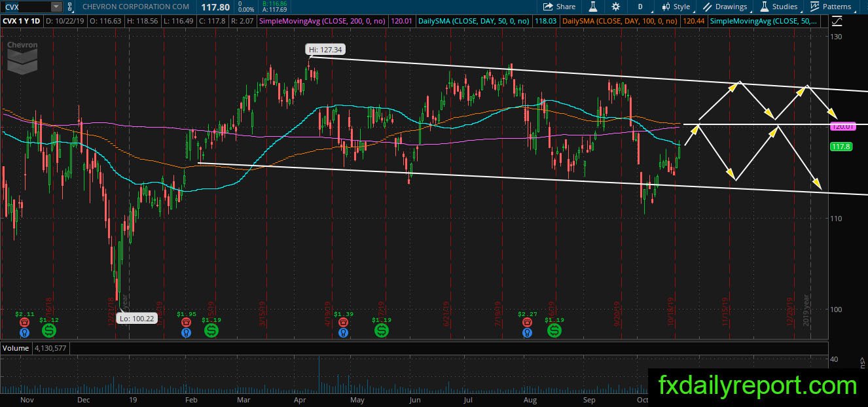Click blue conference call icon under $2.11
868x407 pixels.
click(x=24, y=332)
